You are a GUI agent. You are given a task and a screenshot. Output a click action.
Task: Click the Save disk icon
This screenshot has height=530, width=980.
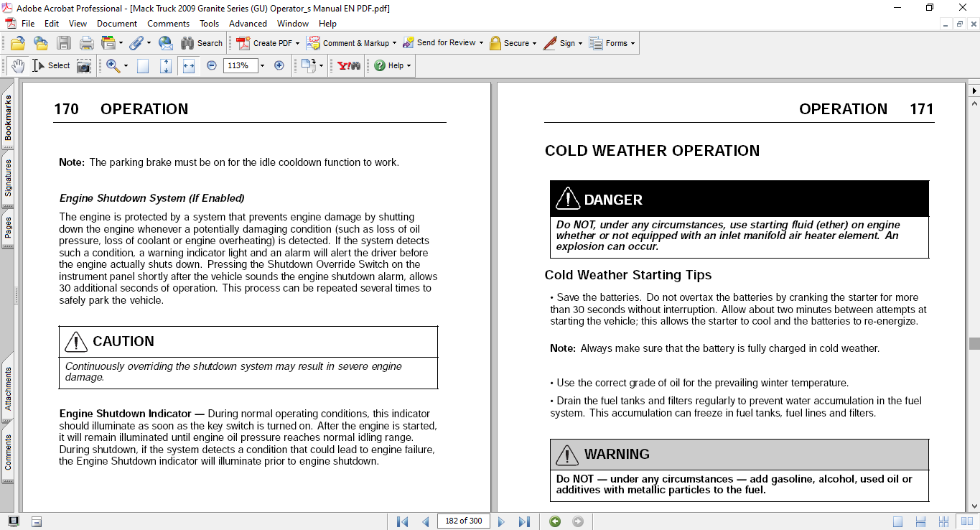click(64, 43)
